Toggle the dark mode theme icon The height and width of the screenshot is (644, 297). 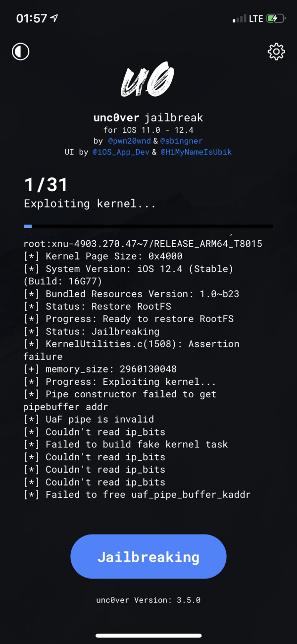[21, 52]
